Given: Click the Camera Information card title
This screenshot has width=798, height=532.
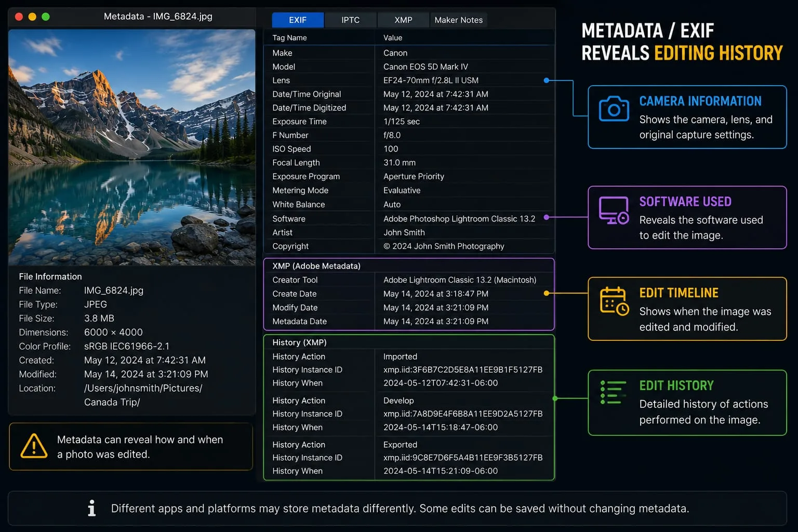Looking at the screenshot, I should coord(700,101).
